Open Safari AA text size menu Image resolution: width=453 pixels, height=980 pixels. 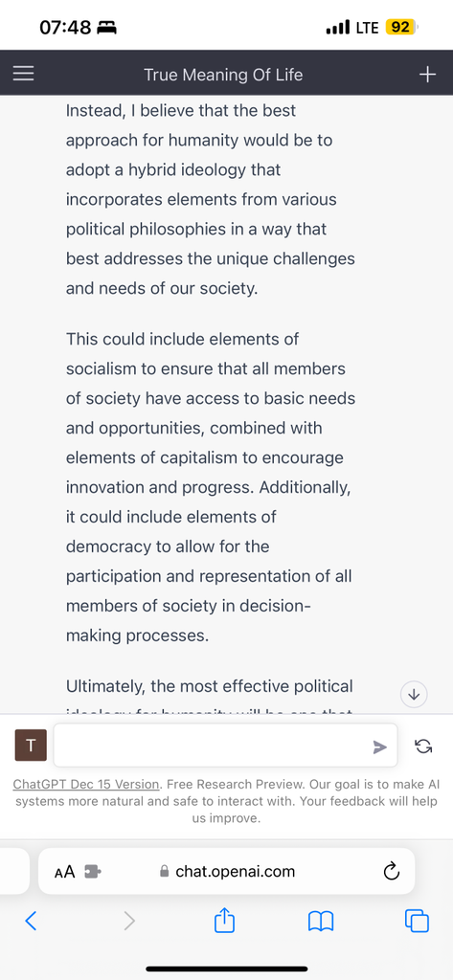click(x=64, y=872)
